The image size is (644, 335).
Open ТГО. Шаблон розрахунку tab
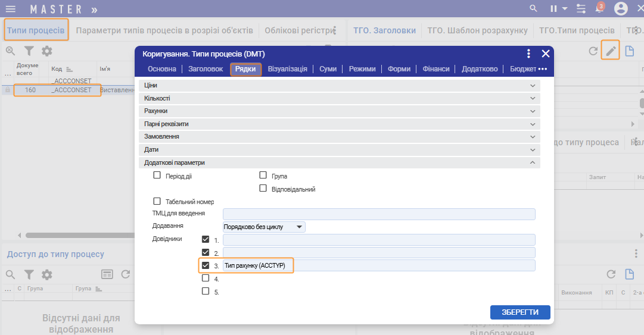(x=477, y=30)
